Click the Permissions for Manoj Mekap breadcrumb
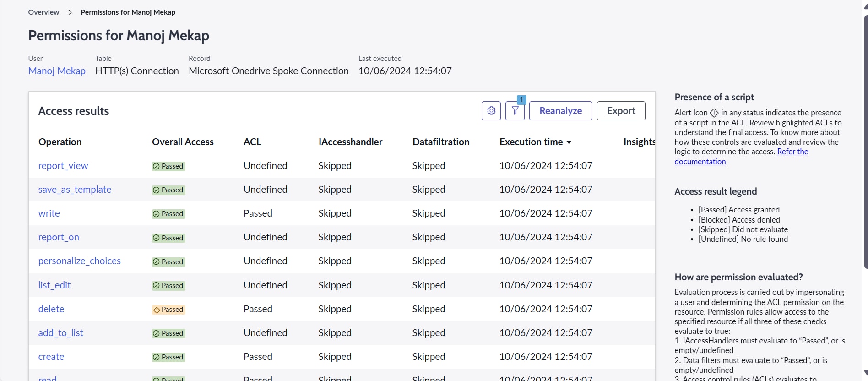868x381 pixels. click(x=128, y=12)
